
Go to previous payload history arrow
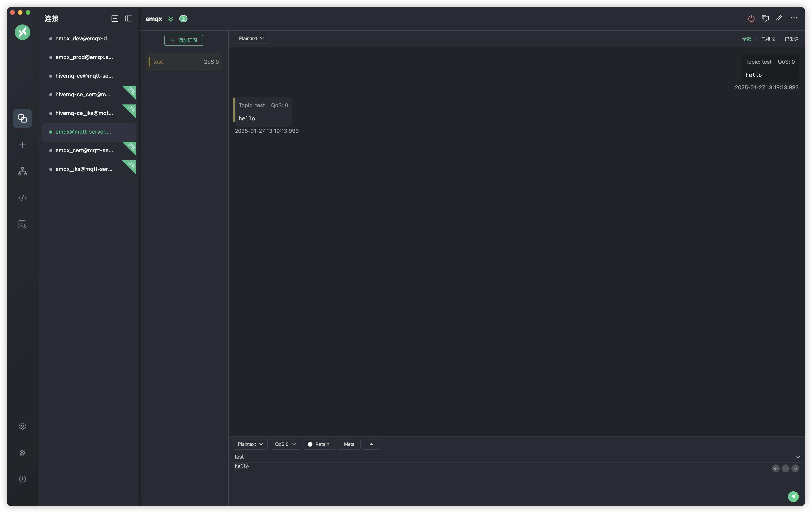776,468
